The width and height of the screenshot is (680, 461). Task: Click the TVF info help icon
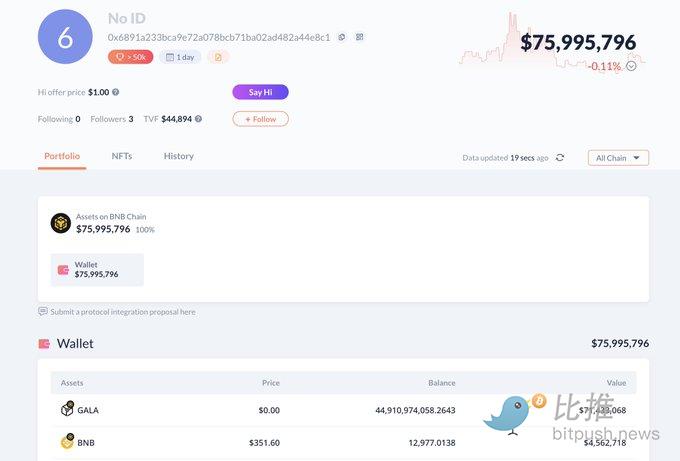(198, 119)
